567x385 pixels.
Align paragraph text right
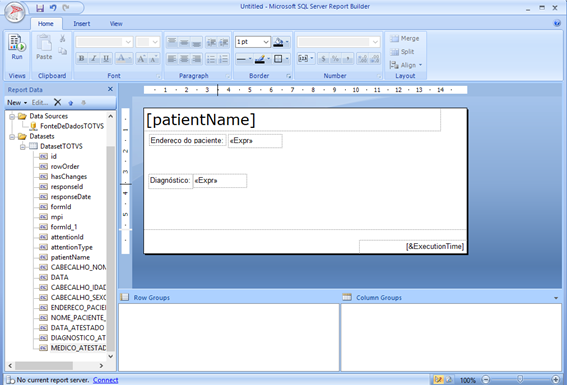tap(196, 58)
